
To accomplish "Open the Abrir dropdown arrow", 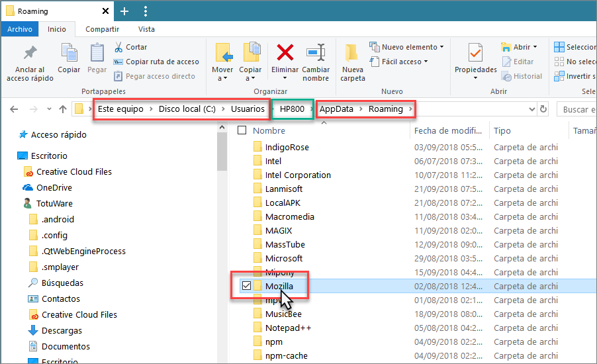I will click(x=535, y=47).
